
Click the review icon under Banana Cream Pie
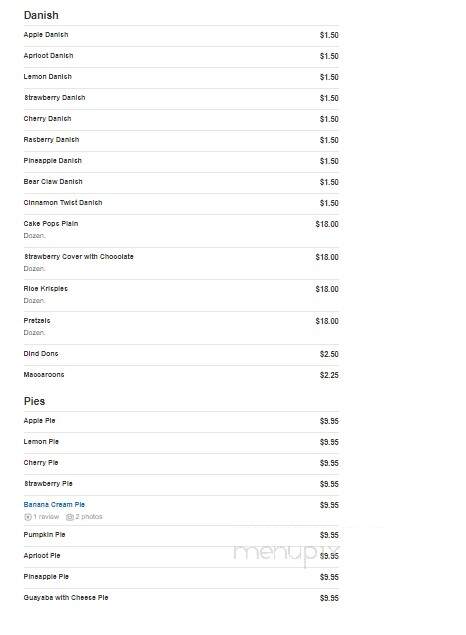[x=28, y=517]
